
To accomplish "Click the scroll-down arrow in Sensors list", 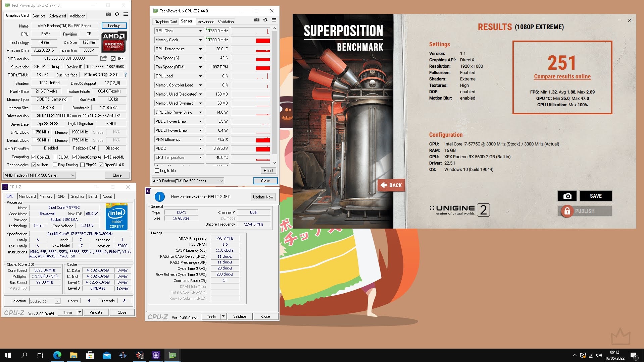I will [275, 163].
